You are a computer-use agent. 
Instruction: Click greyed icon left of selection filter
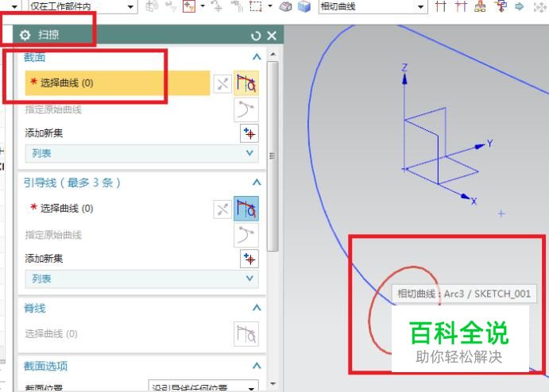click(x=170, y=6)
